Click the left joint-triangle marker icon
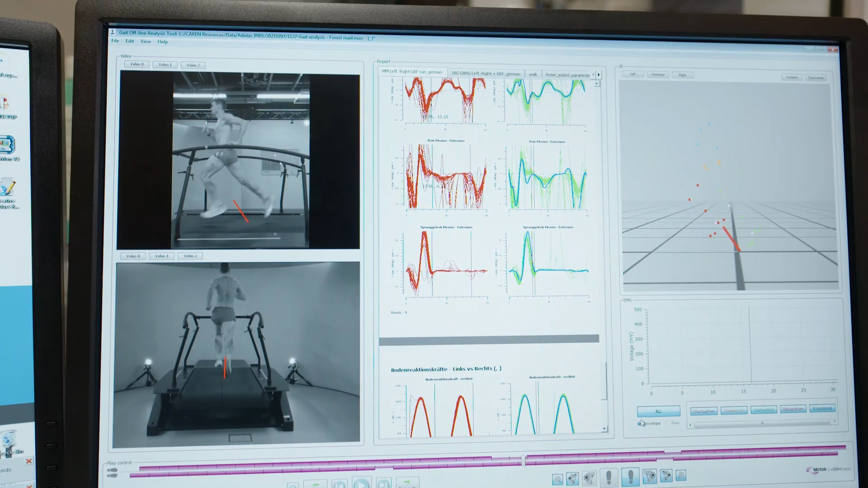The height and width of the screenshot is (488, 868). tap(573, 478)
